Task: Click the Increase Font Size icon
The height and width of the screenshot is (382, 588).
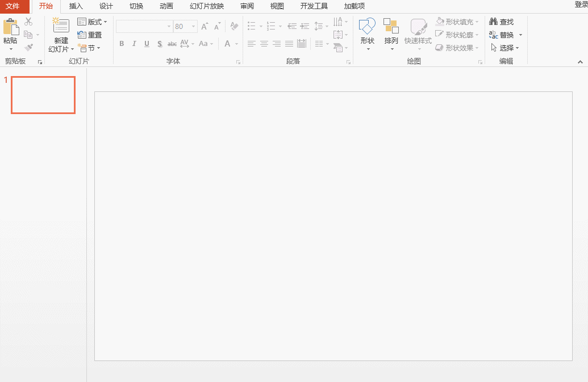Action: pos(203,26)
